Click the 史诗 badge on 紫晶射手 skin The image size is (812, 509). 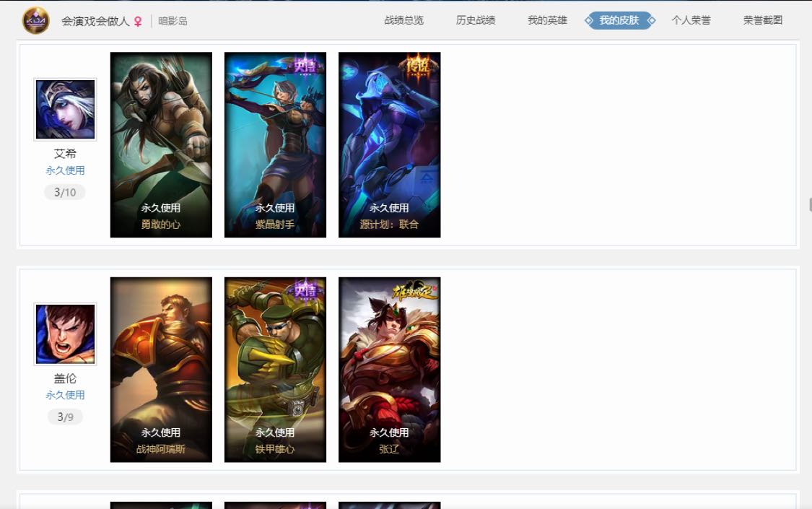pyautogui.click(x=305, y=65)
